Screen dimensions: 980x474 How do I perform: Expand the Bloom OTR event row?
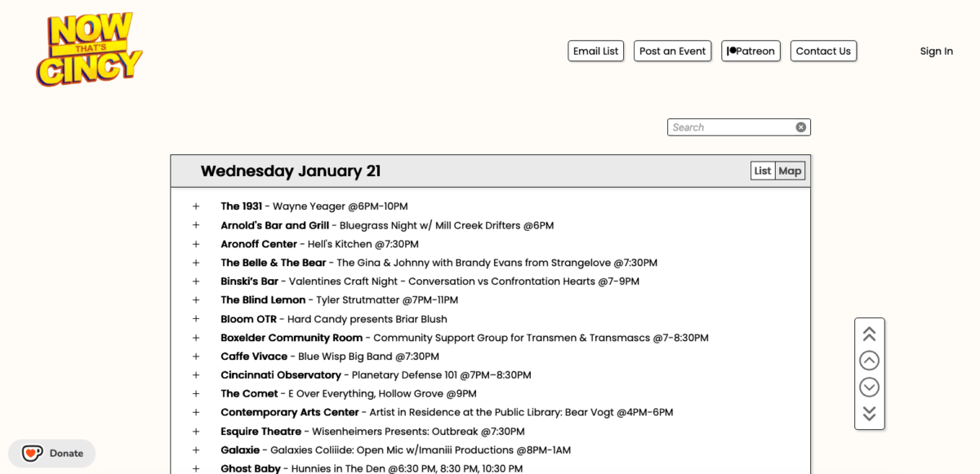(x=196, y=319)
